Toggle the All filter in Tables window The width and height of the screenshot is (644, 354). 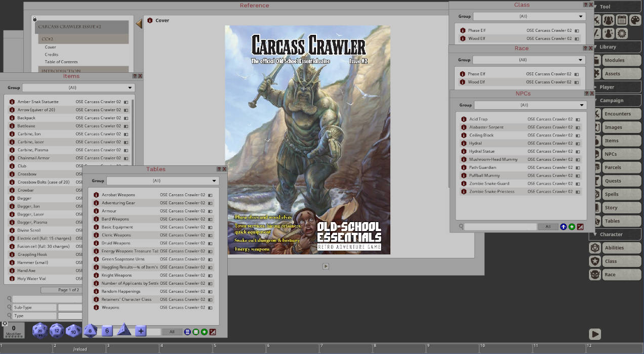click(x=172, y=332)
